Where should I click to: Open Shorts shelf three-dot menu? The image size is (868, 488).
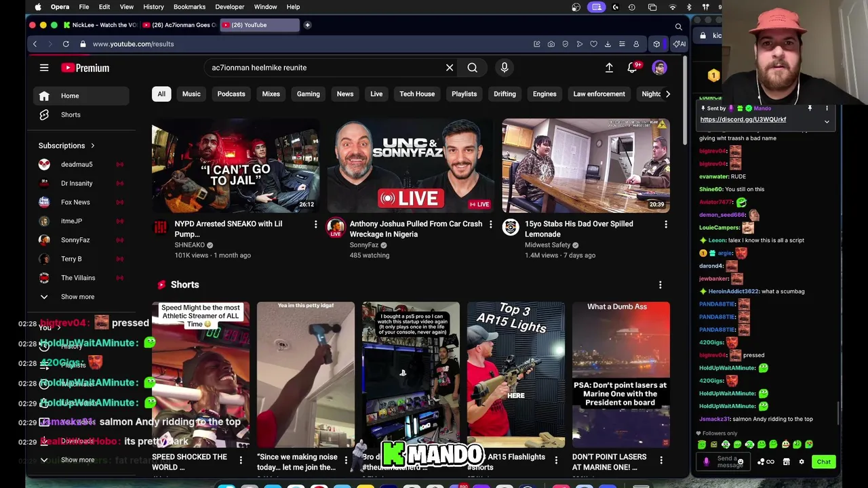pos(660,285)
